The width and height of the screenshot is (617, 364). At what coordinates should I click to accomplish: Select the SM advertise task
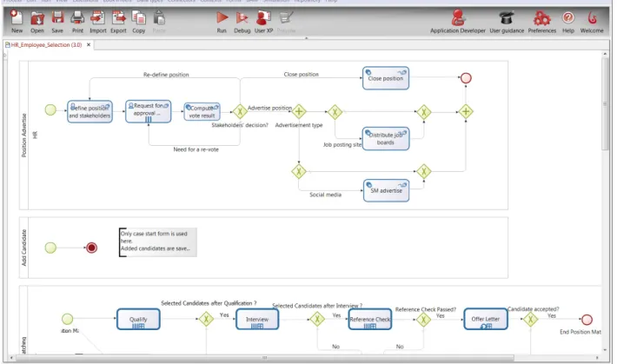tap(386, 190)
